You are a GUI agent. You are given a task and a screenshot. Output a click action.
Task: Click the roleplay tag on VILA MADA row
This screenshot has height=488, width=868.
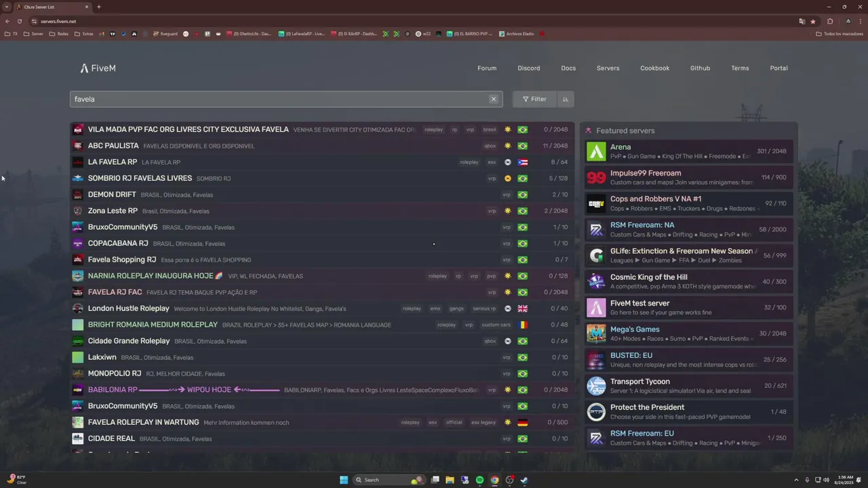(433, 129)
